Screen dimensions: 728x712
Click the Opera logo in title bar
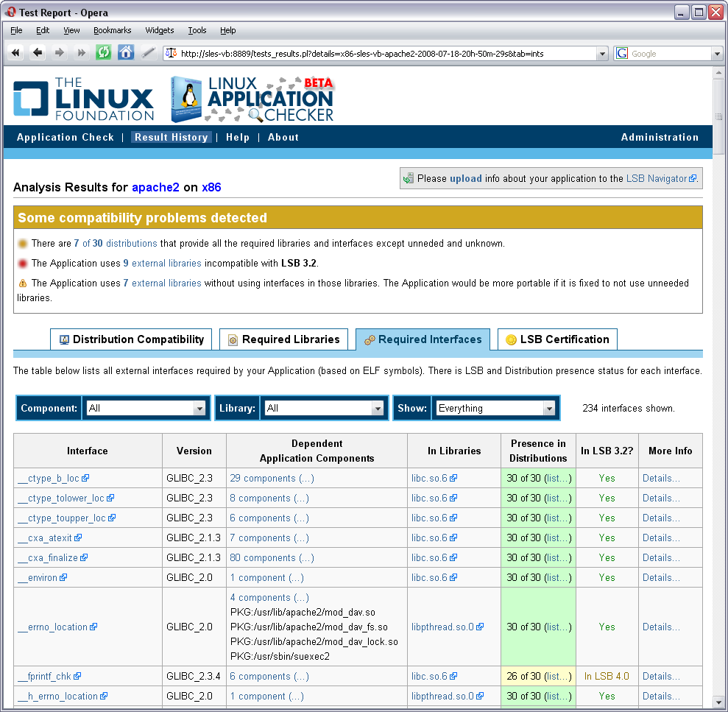pos(11,12)
